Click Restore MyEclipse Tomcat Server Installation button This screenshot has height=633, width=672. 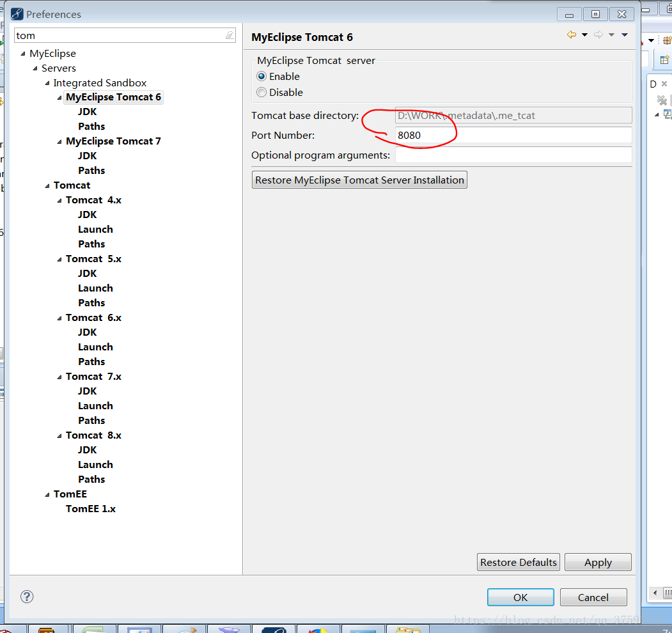359,180
